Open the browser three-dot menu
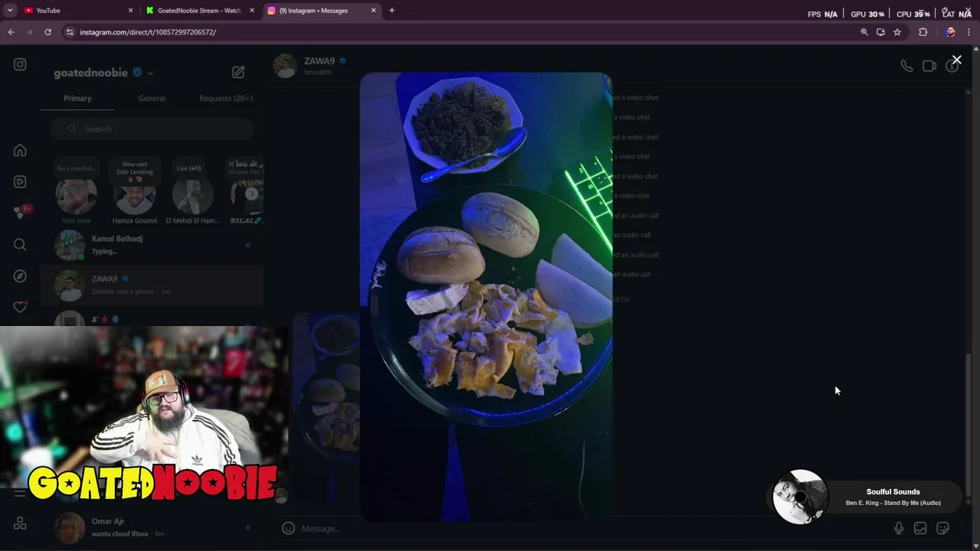980x551 pixels. tap(969, 32)
